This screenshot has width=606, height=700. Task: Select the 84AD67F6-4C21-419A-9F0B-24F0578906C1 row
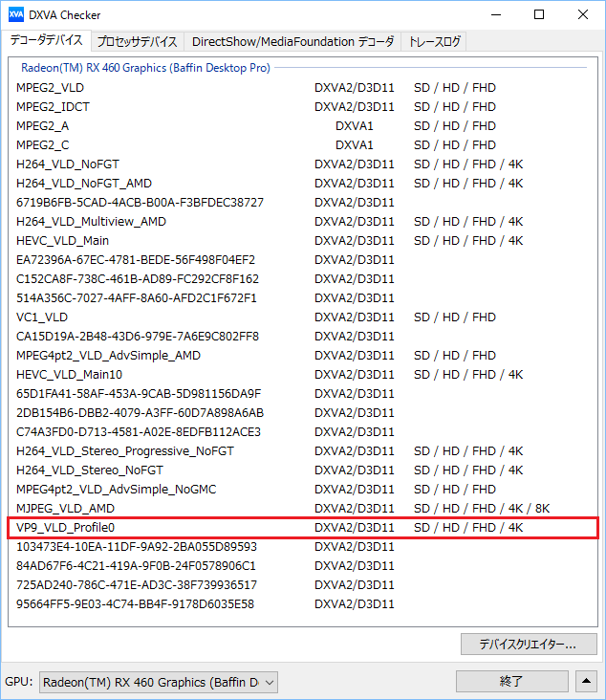click(x=303, y=566)
